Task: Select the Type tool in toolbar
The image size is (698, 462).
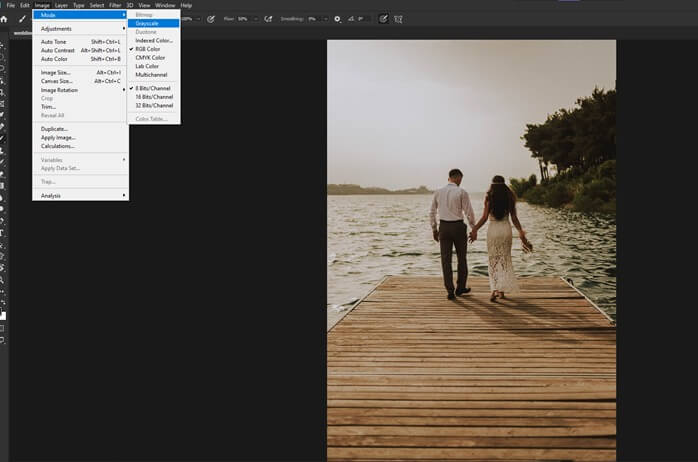Action: pos(3,232)
